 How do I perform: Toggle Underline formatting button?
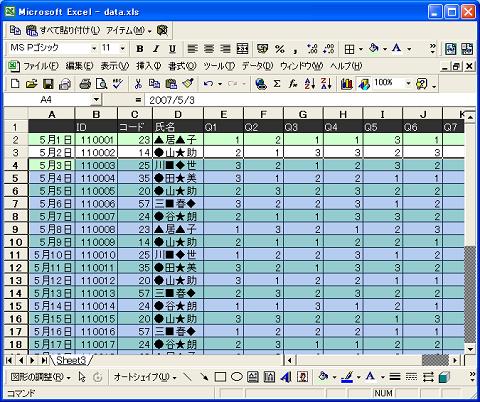pyautogui.click(x=172, y=49)
